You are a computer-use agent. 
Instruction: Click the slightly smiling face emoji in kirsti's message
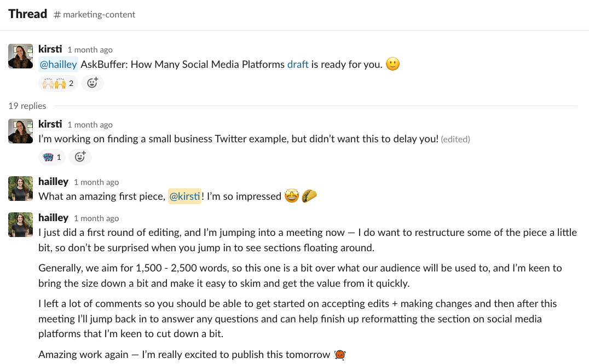(x=394, y=64)
